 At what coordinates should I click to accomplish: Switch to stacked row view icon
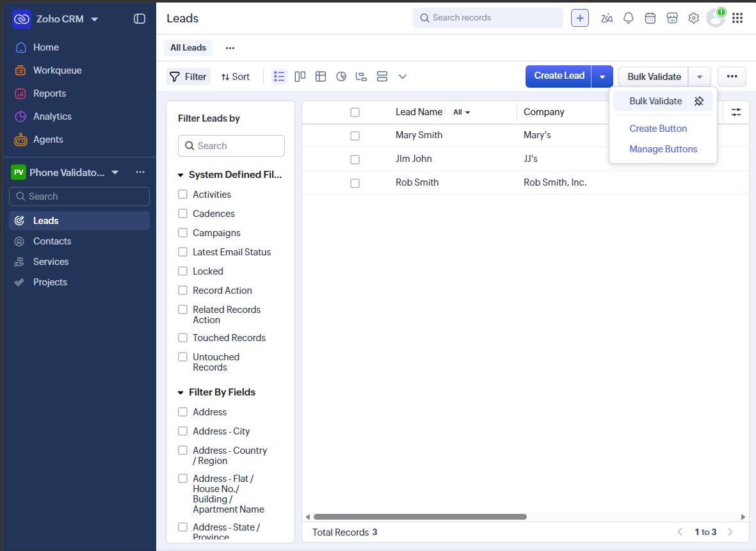tap(382, 77)
